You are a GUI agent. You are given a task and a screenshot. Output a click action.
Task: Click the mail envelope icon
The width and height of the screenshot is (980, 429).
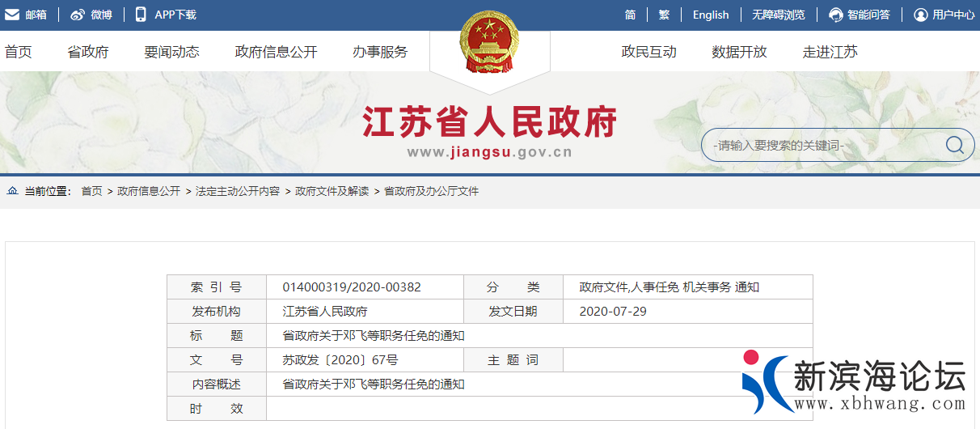pyautogui.click(x=12, y=15)
